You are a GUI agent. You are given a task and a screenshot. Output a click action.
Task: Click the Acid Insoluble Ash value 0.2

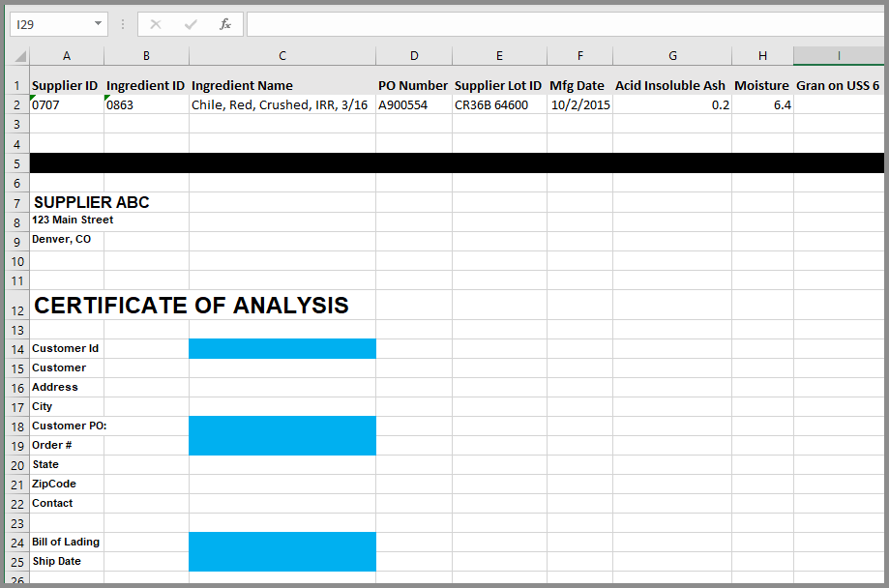click(x=672, y=104)
